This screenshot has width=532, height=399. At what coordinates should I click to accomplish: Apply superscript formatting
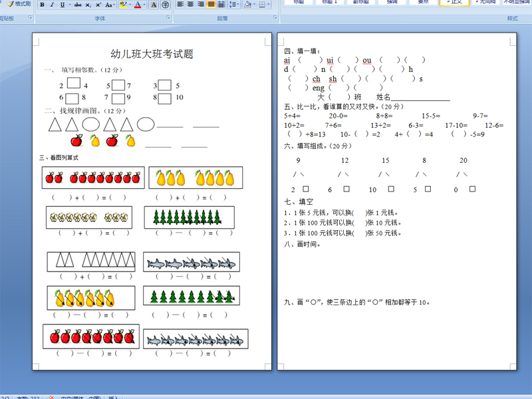[x=98, y=5]
